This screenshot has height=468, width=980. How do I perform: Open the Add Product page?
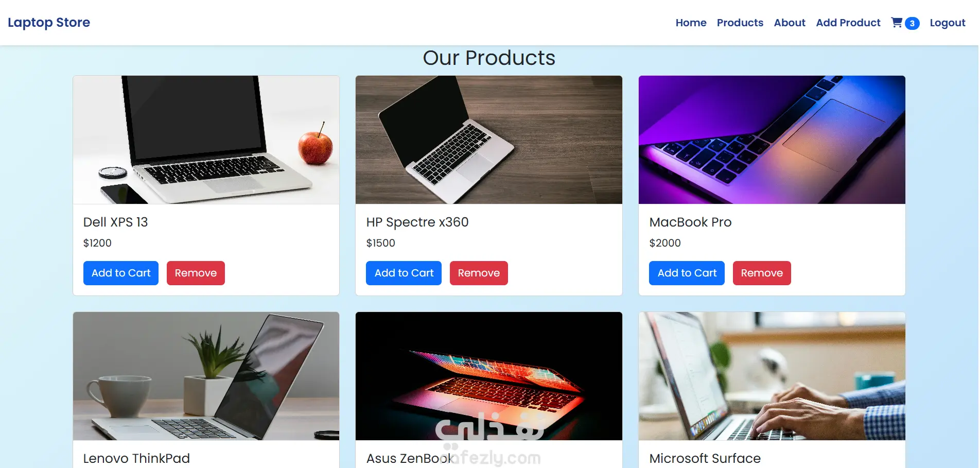tap(848, 23)
